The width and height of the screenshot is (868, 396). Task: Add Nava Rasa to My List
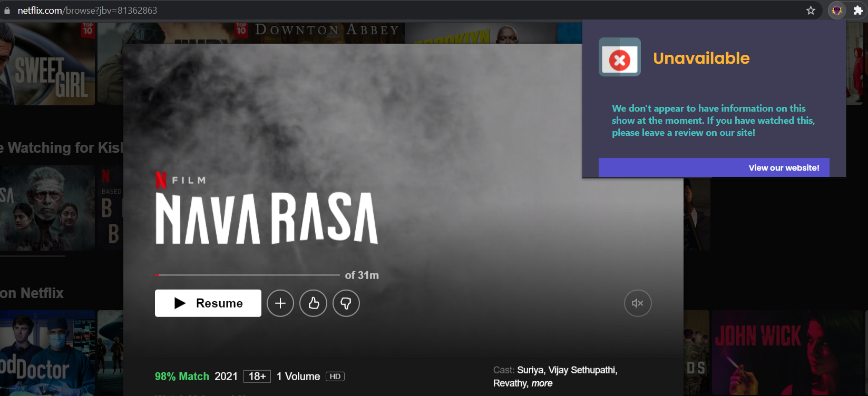(280, 303)
